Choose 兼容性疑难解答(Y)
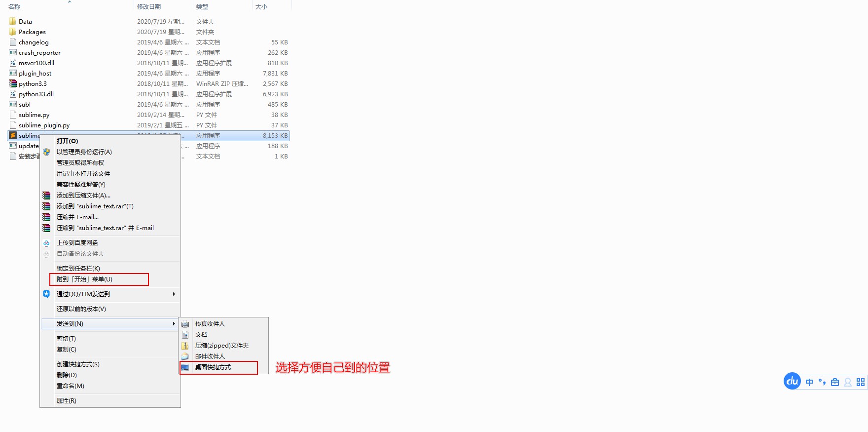868x432 pixels. pyautogui.click(x=110, y=185)
